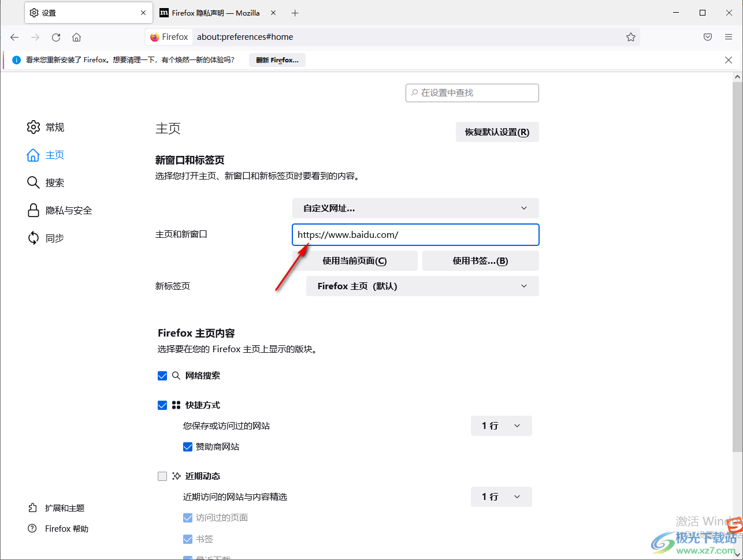
Task: Toggle the 网络搜索 checkbox
Action: coord(162,376)
